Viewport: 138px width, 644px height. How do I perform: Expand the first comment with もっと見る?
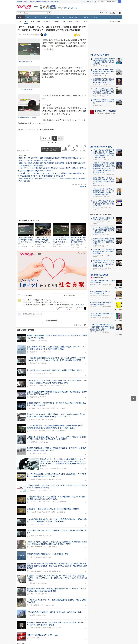80,305
